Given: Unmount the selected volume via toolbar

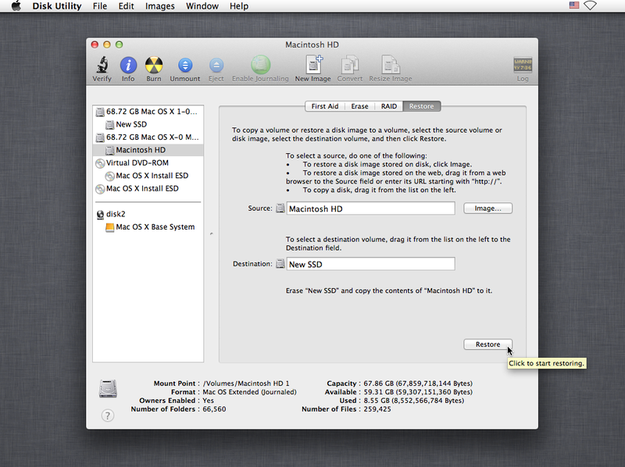Looking at the screenshot, I should [x=185, y=65].
